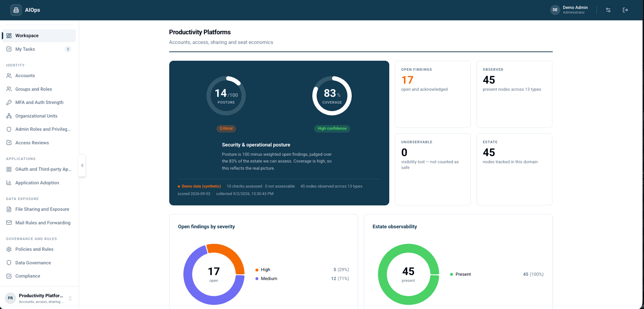The width and height of the screenshot is (644, 309).
Task: Click the High confidence badge
Action: click(x=332, y=129)
